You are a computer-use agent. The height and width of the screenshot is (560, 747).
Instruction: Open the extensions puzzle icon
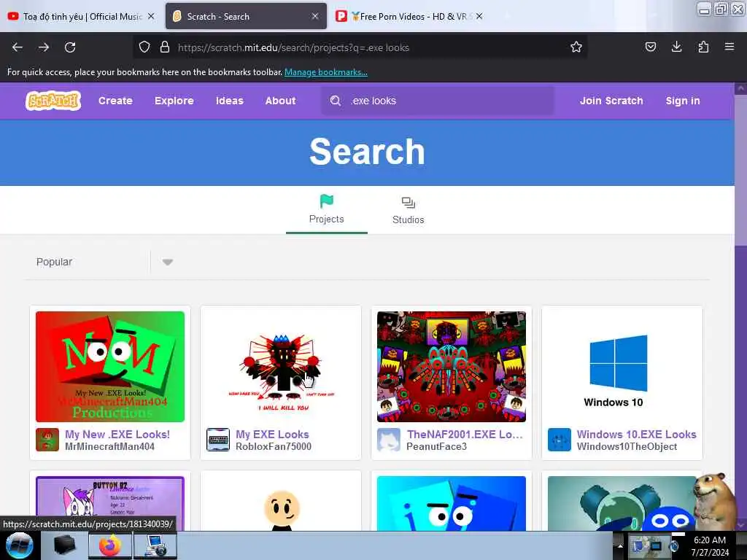click(703, 47)
